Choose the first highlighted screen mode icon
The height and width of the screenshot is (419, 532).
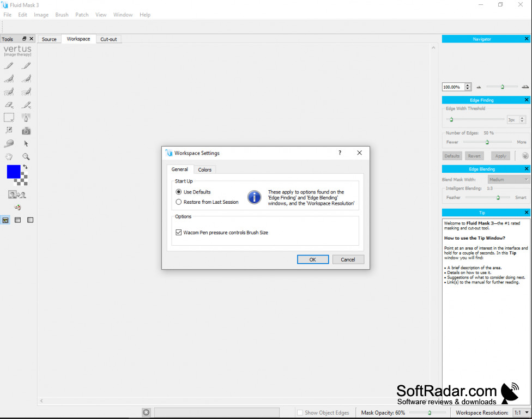(5, 220)
